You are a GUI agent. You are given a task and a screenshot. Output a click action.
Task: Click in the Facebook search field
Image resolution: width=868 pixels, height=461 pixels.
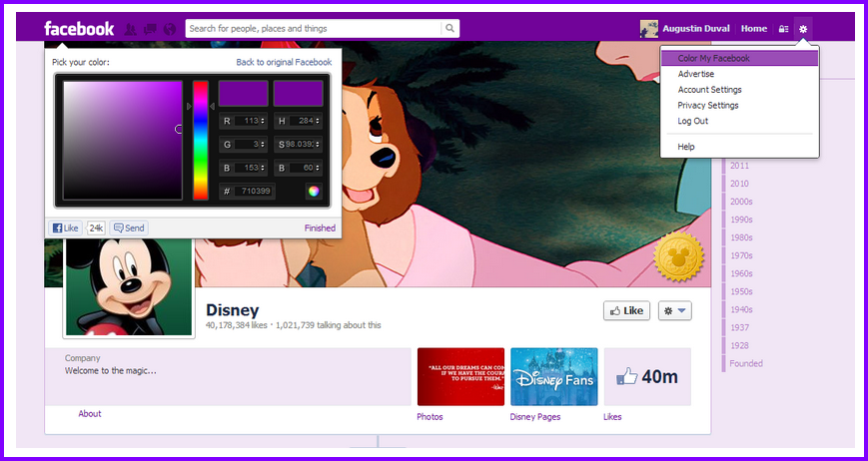314,29
